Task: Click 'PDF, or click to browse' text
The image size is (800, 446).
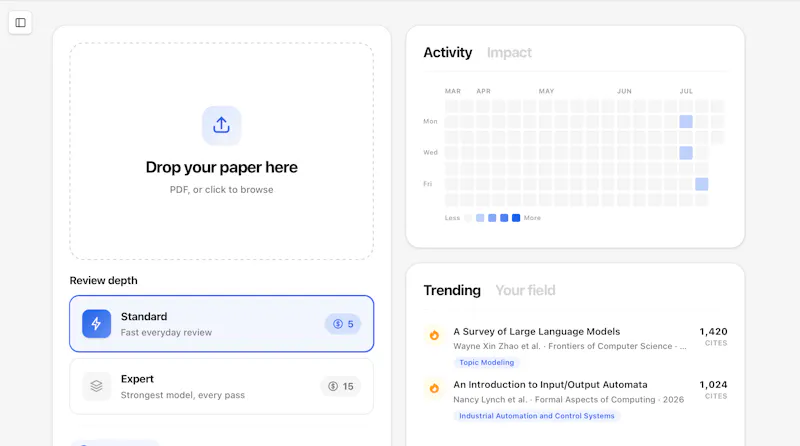Action: point(221,190)
